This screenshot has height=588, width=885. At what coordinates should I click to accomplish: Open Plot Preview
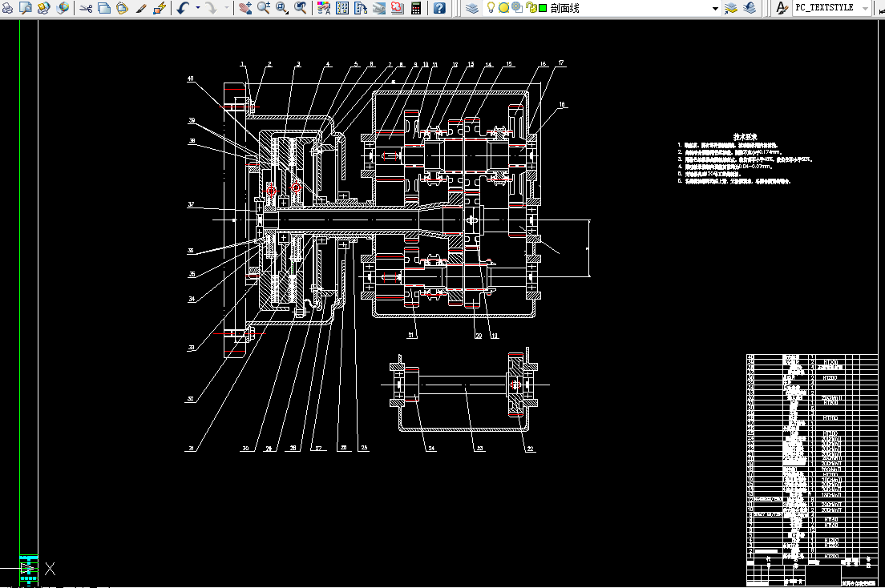[x=25, y=8]
